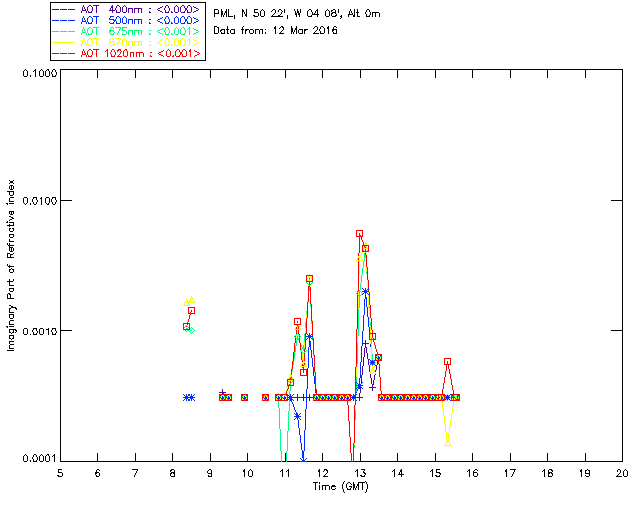Viewport: 640px width, 512px height.
Task: Click the yellow triangle marker below baseline near 15.3
Action: point(447,443)
